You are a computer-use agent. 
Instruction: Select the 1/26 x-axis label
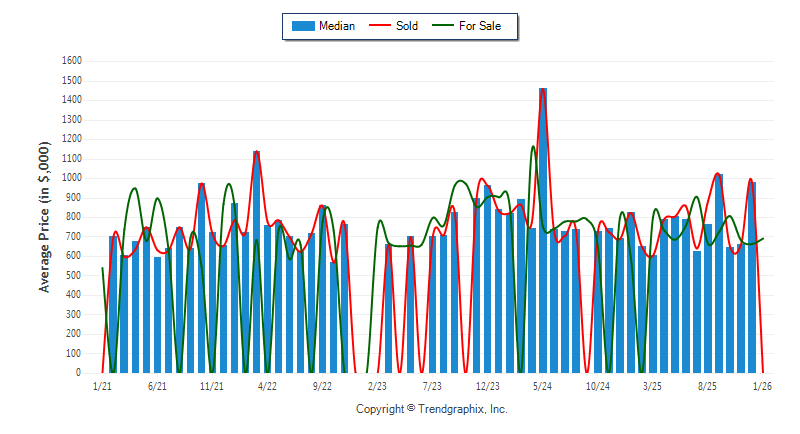point(763,385)
